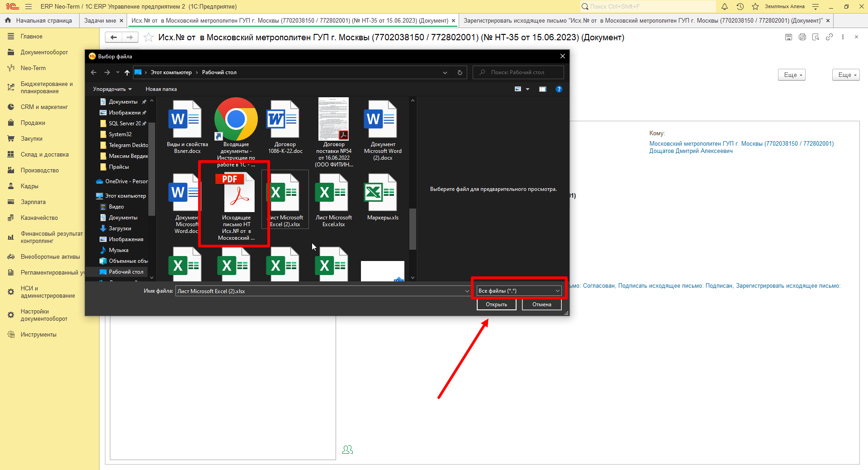Click the Поиск: Рабочий стол search box
The height and width of the screenshot is (470, 868).
(x=518, y=72)
